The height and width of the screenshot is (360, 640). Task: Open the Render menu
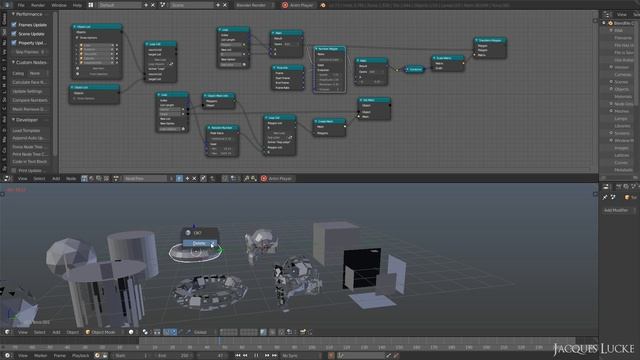[x=38, y=5]
